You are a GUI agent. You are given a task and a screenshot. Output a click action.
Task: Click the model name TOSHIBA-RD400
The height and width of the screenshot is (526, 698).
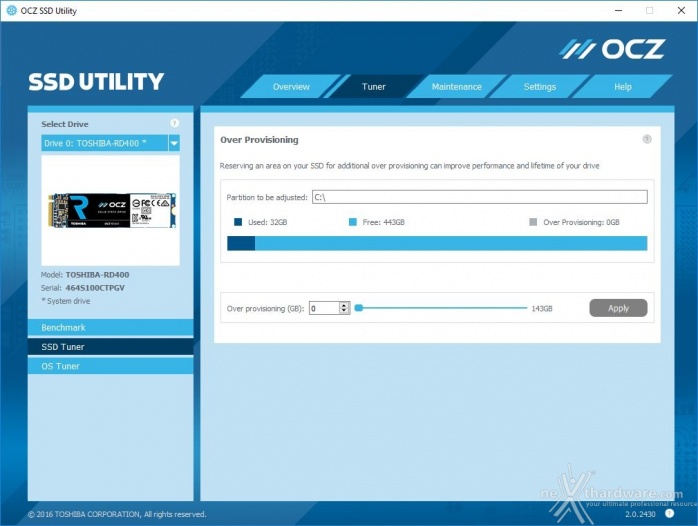97,275
